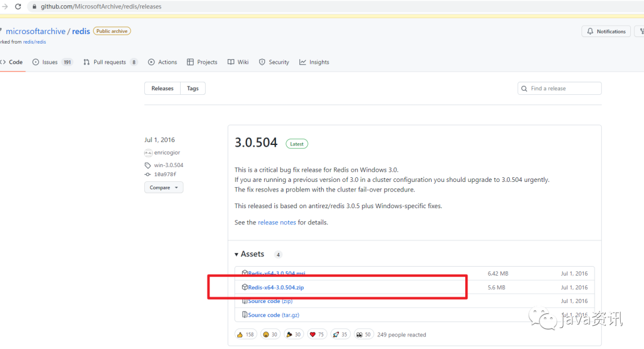Click the Latest badge

(x=296, y=144)
